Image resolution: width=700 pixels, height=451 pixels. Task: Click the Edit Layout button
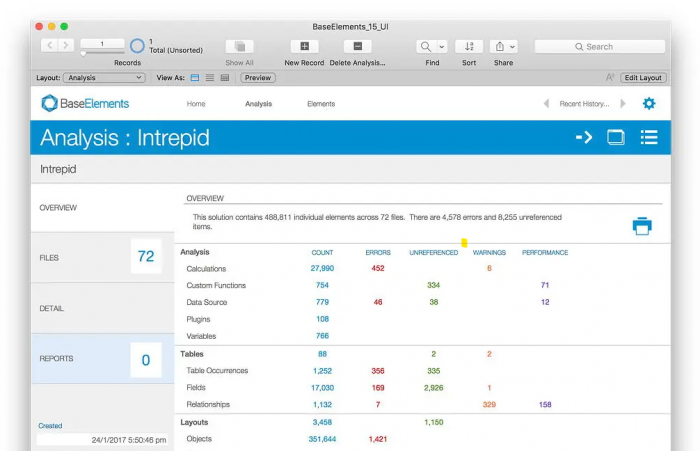coord(643,78)
